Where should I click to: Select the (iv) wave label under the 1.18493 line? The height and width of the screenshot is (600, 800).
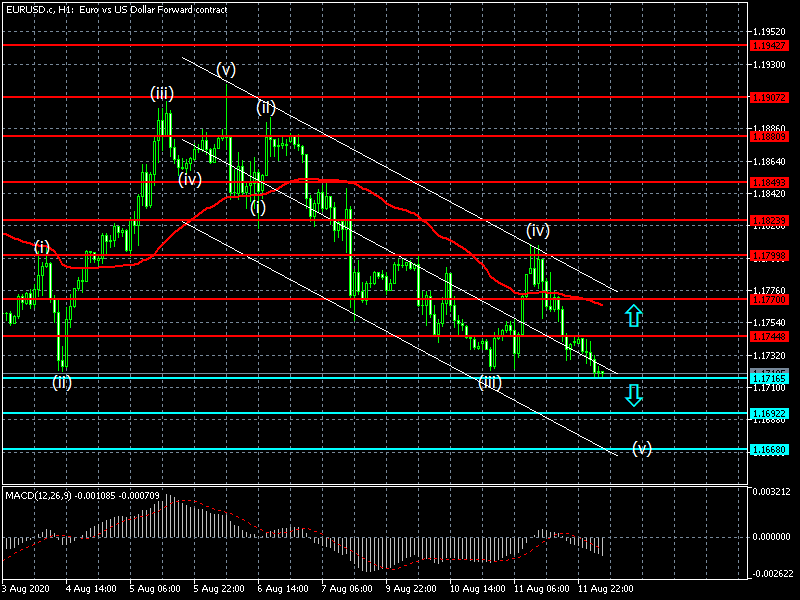(x=190, y=180)
